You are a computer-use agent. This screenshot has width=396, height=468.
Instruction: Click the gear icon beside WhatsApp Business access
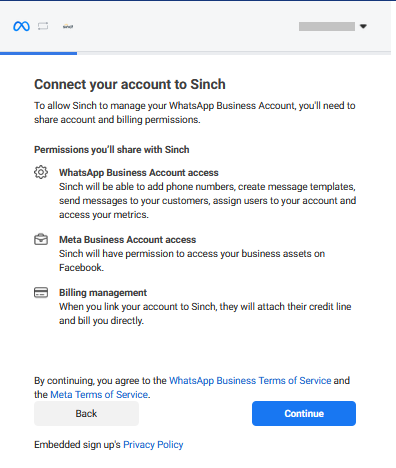click(x=41, y=172)
